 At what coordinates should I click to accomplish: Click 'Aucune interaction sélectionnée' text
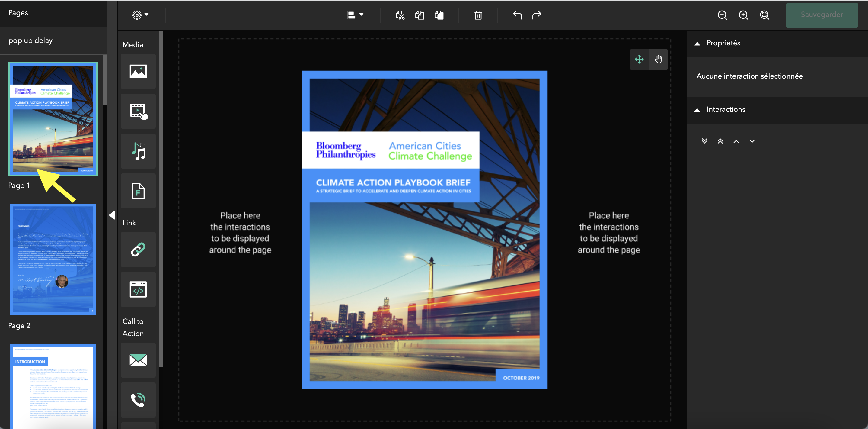(x=749, y=76)
